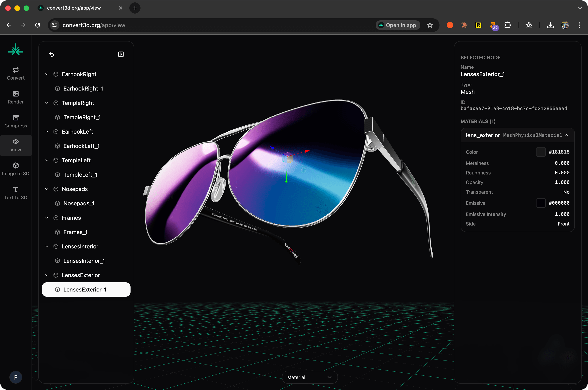Screen dimensions: 588x390
Task: Change Transparent setting to Yes
Action: coord(566,192)
